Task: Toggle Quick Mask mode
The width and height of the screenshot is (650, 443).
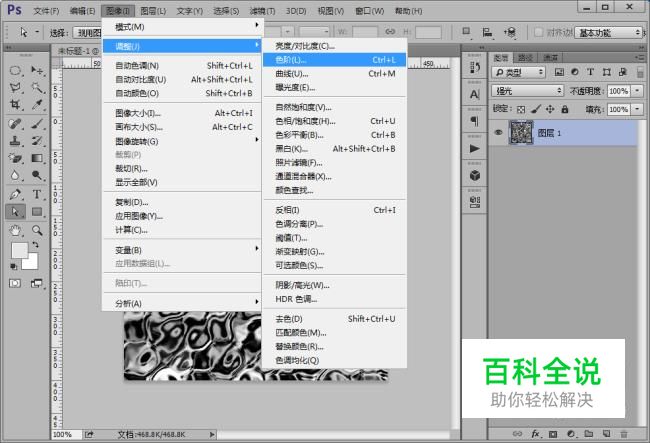Action: [15, 283]
